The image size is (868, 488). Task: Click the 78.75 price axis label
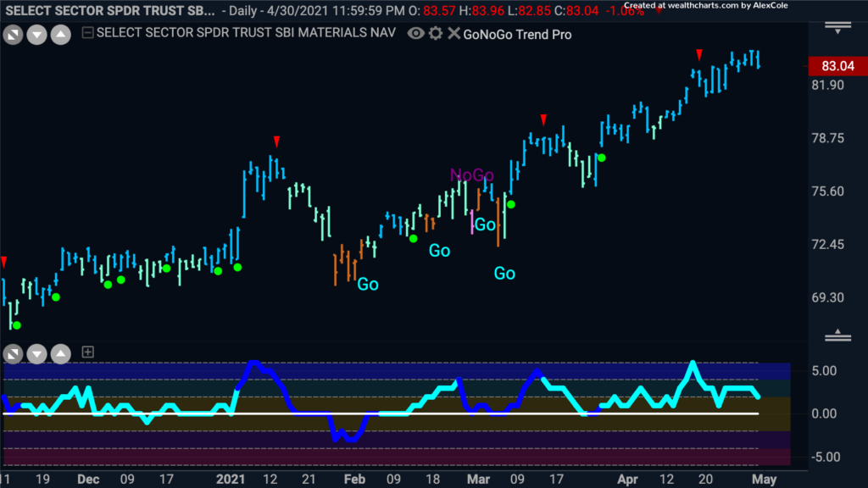[x=827, y=138]
